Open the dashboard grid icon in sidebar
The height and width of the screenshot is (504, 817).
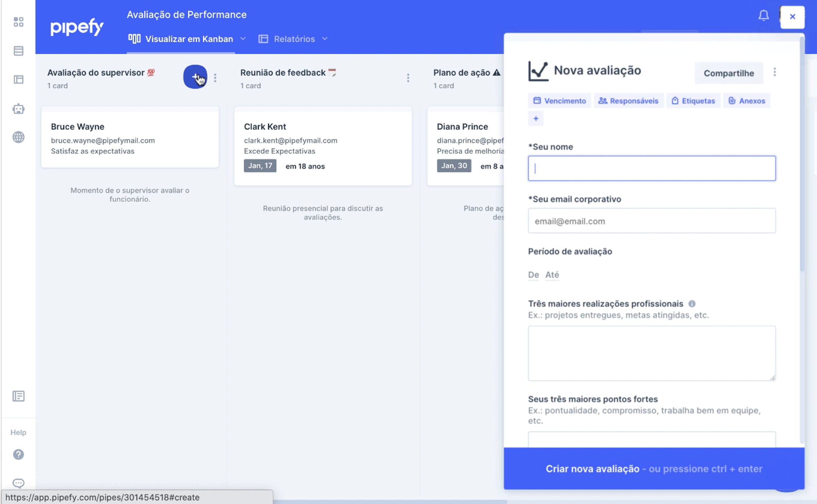point(18,22)
